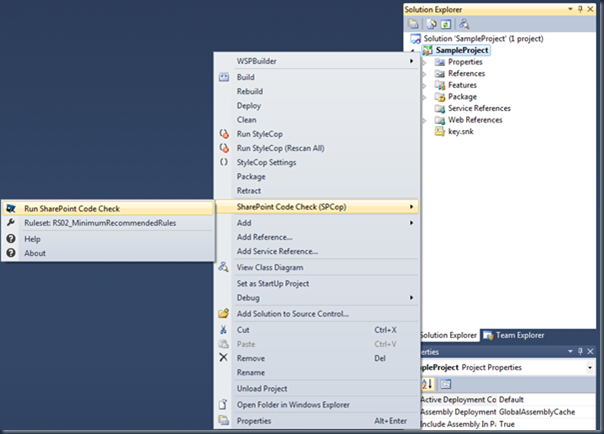Close the Properties panel
Screen dimensions: 604x434
[590, 351]
